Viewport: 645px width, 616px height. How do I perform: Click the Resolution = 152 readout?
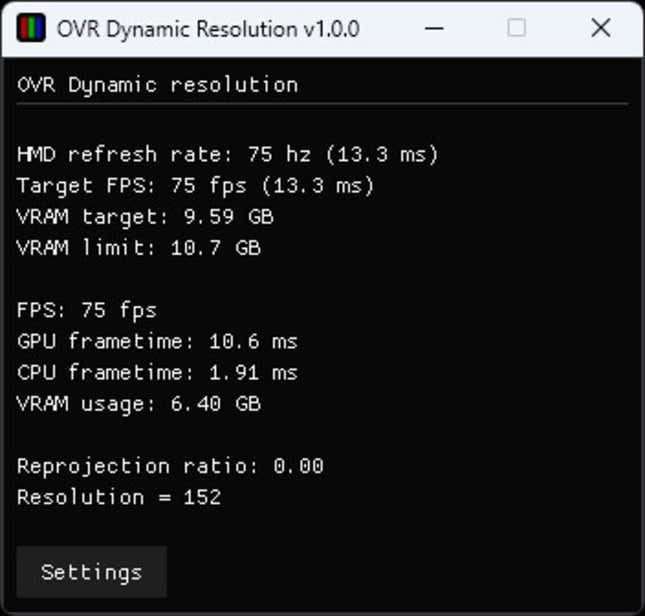coord(119,498)
